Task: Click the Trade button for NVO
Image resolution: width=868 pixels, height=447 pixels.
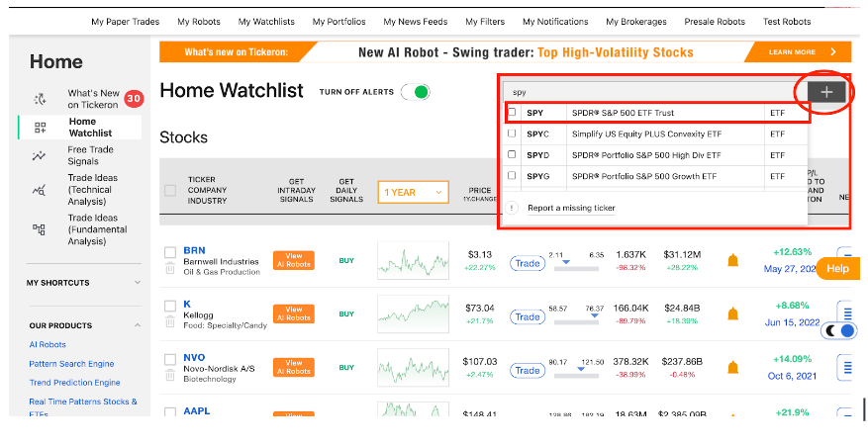Action: pos(527,371)
